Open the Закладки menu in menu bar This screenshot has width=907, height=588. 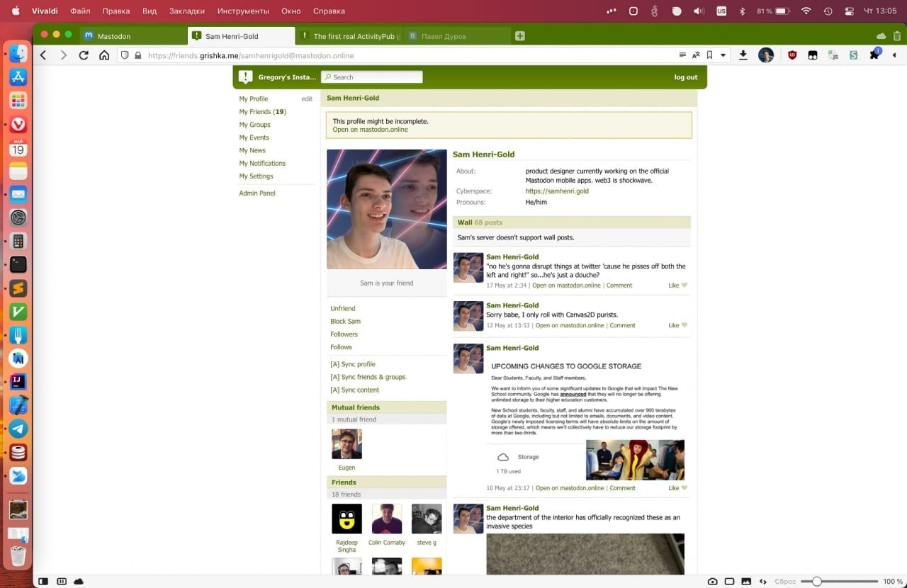click(x=187, y=11)
